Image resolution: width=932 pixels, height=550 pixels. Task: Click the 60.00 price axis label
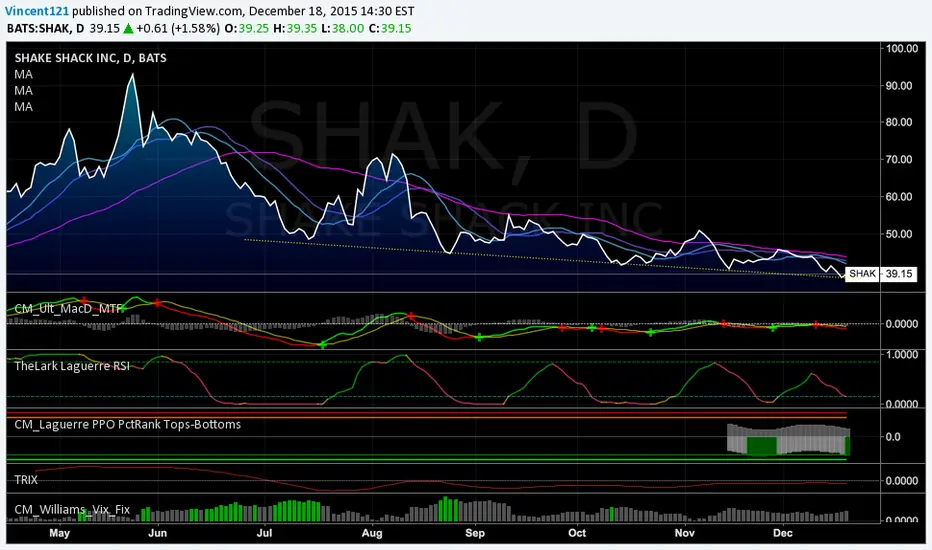click(899, 196)
